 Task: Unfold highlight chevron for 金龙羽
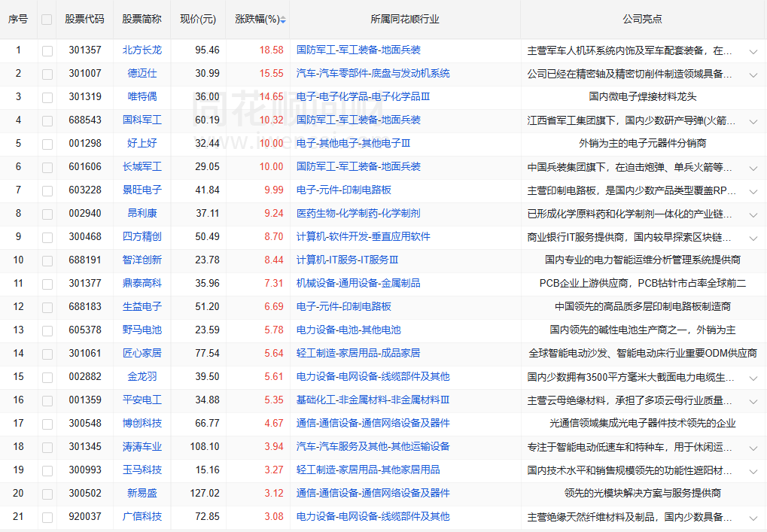pyautogui.click(x=753, y=378)
